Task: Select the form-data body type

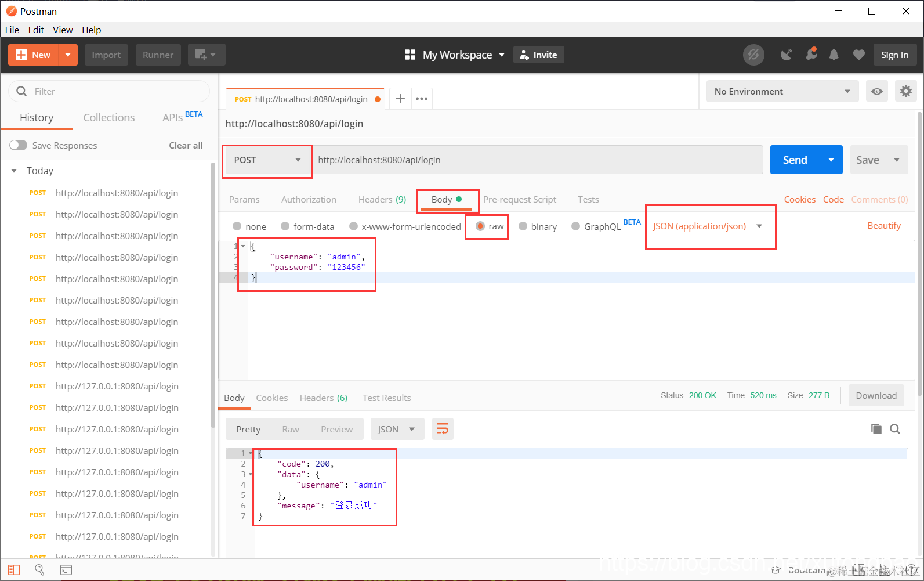Action: tap(307, 226)
